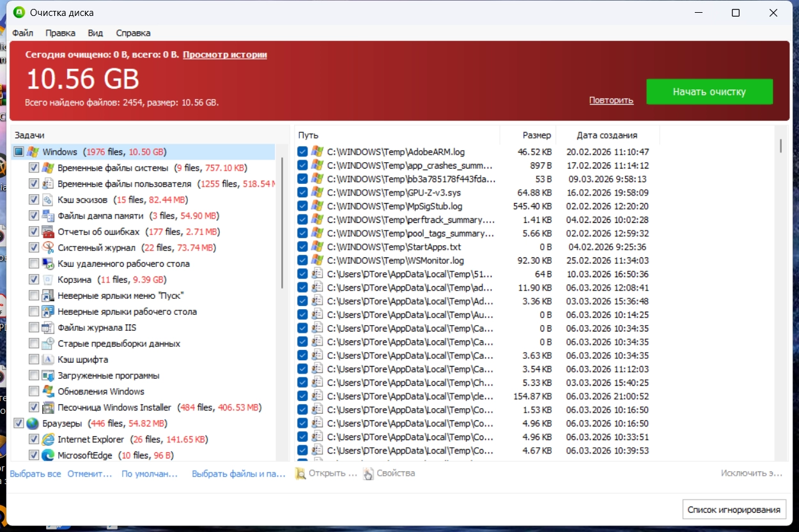The width and height of the screenshot is (799, 532).
Task: Click the Кэш шрифта icon
Action: 48,360
